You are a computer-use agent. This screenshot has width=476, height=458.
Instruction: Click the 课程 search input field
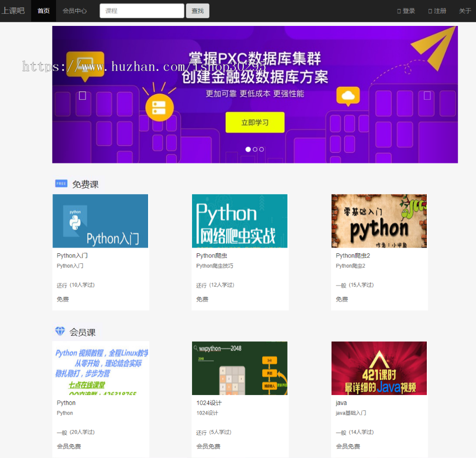[x=141, y=10]
